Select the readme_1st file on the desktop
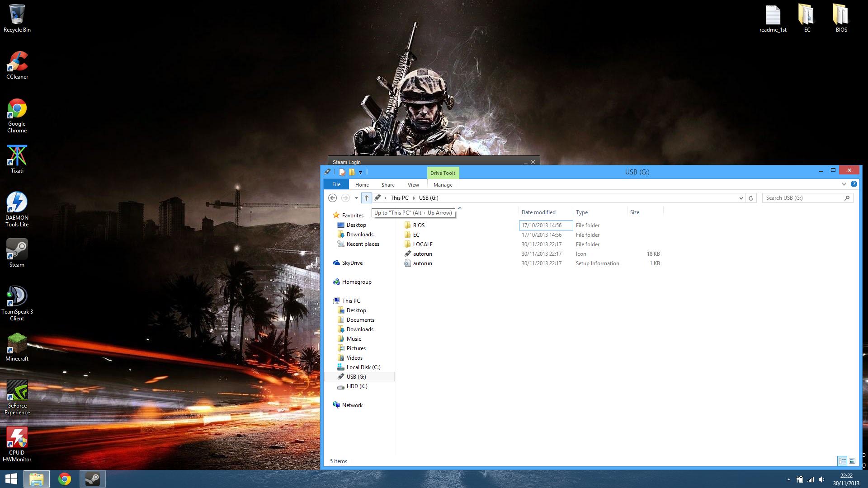Screen dimensions: 868x488 coord(773,19)
